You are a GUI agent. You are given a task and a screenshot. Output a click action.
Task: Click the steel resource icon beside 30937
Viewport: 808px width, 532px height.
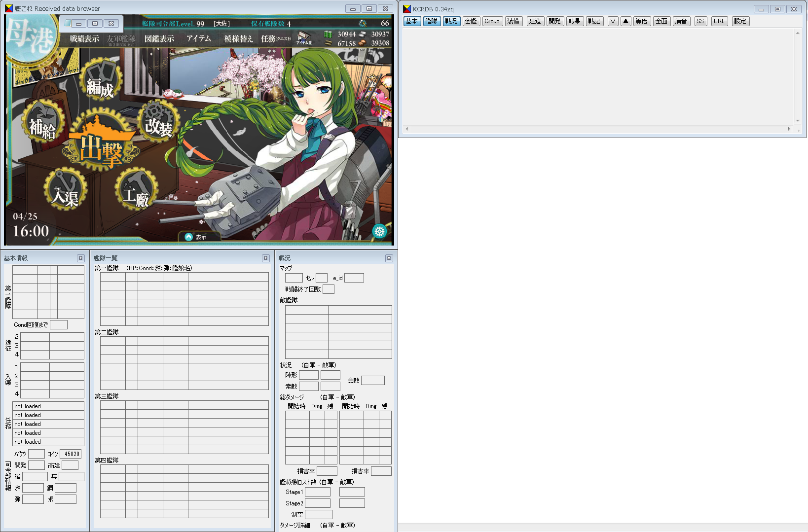(x=363, y=34)
